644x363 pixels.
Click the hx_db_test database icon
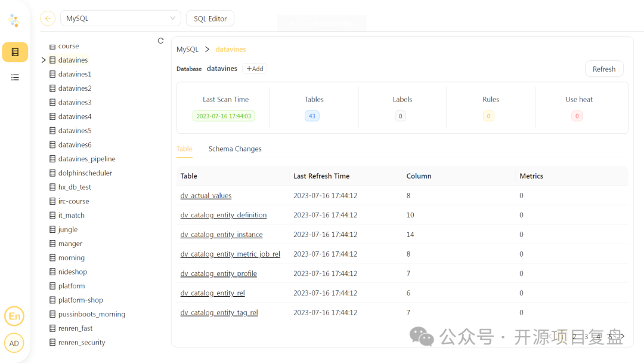click(52, 187)
